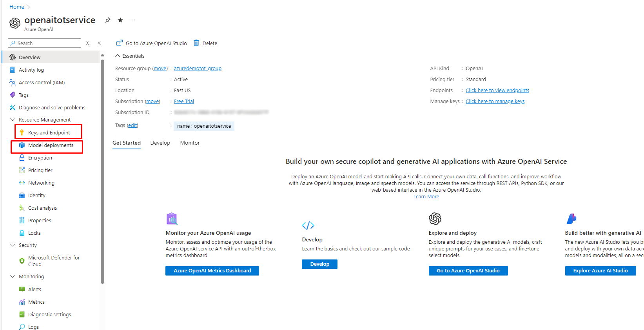Open Keys and Endpoint page
Screen dimensions: 644x330
pyautogui.click(x=49, y=132)
